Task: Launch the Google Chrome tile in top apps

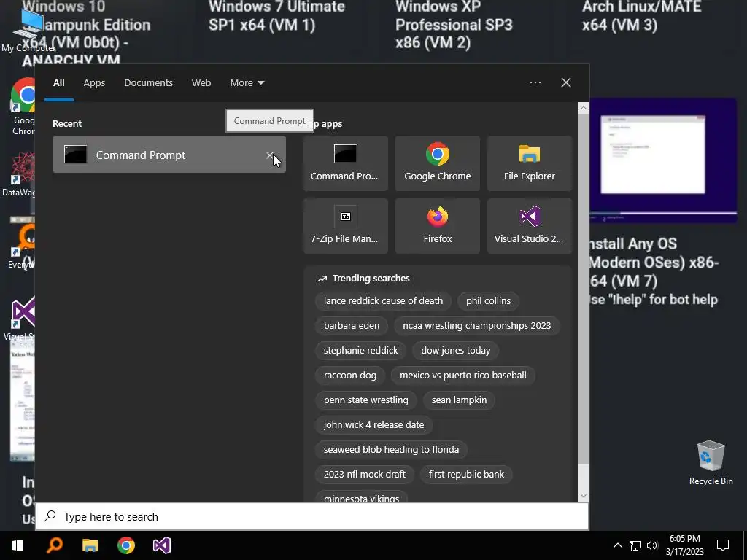Action: pos(438,163)
